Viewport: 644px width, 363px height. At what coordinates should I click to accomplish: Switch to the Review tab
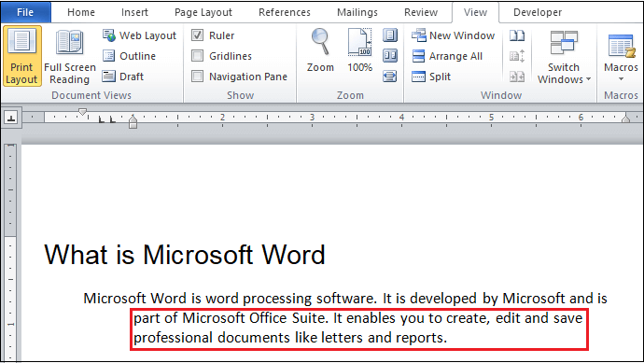[x=421, y=12]
